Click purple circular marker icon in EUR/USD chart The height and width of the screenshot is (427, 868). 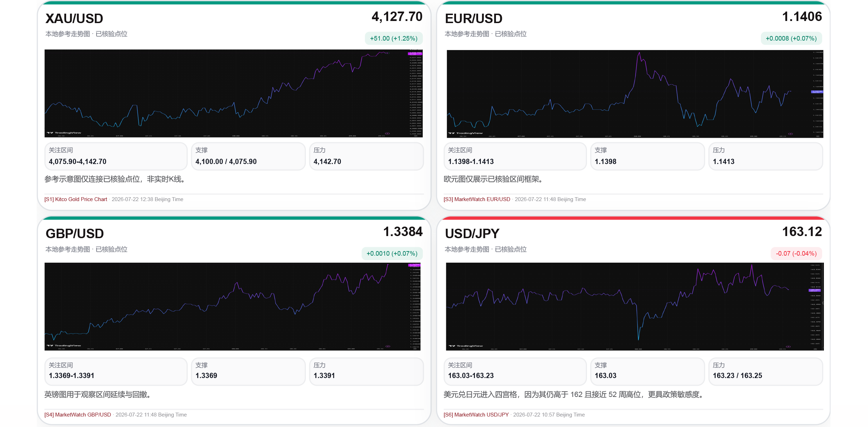click(x=790, y=134)
